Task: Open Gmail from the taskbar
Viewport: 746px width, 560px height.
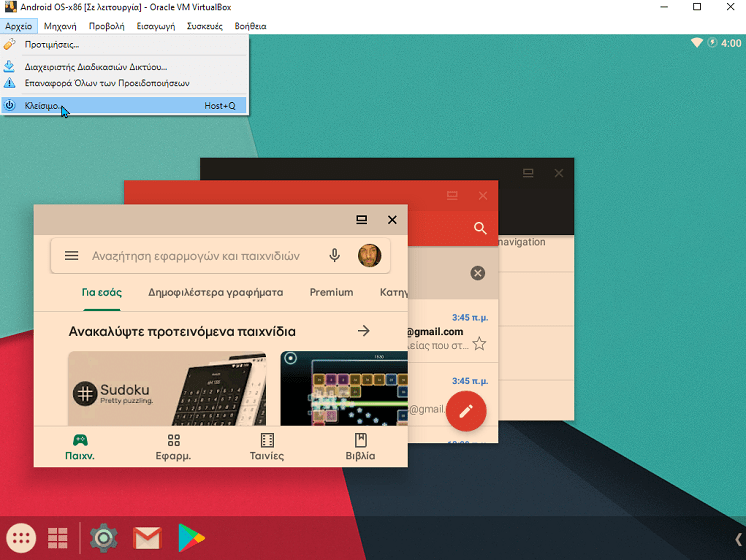Action: click(x=147, y=538)
